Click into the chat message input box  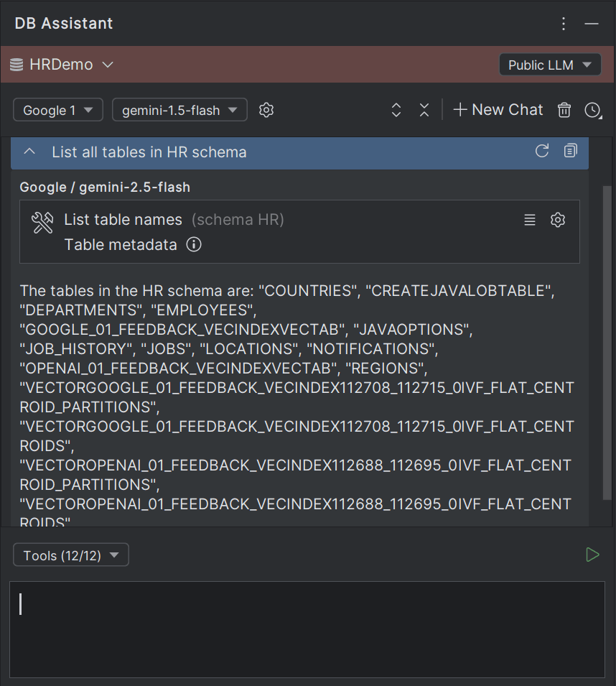tap(307, 629)
